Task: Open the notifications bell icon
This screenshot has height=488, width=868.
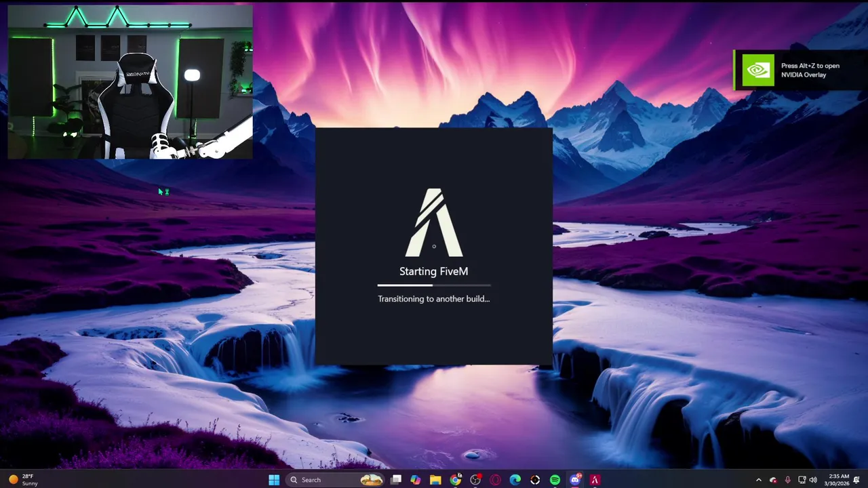Action: point(857,480)
